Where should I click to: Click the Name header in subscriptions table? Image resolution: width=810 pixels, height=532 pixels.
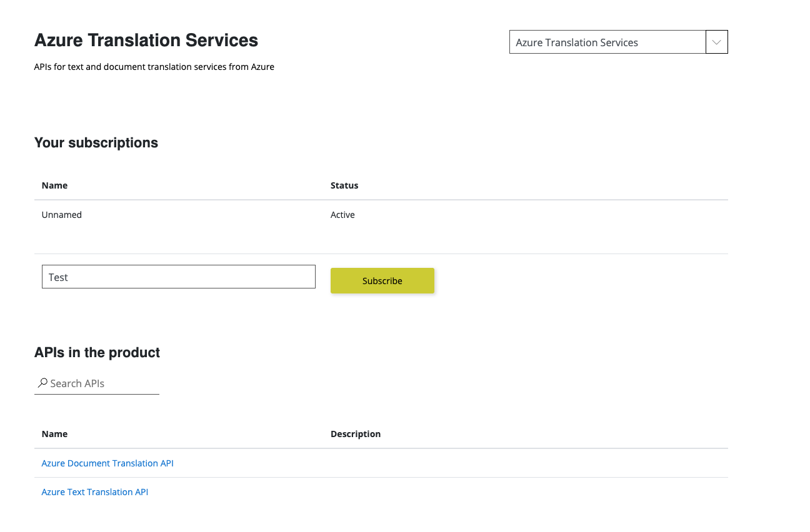[x=54, y=185]
